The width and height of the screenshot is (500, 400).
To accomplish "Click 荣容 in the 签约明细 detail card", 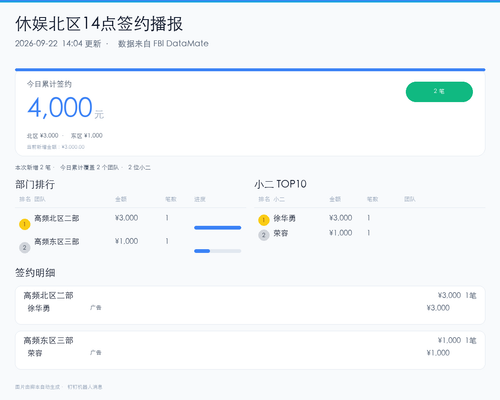I will (x=35, y=353).
